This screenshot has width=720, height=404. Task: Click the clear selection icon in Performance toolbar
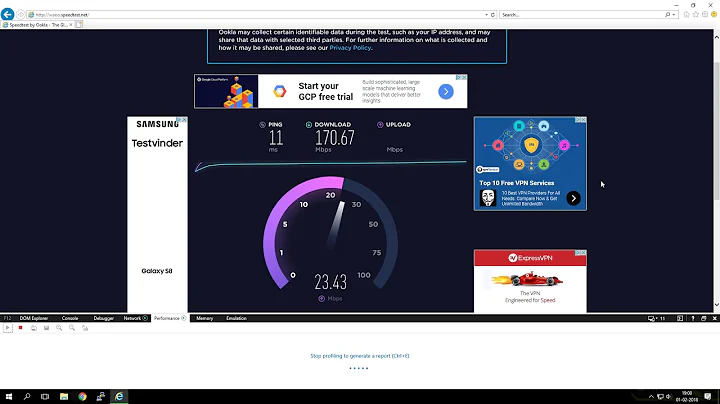(85, 328)
